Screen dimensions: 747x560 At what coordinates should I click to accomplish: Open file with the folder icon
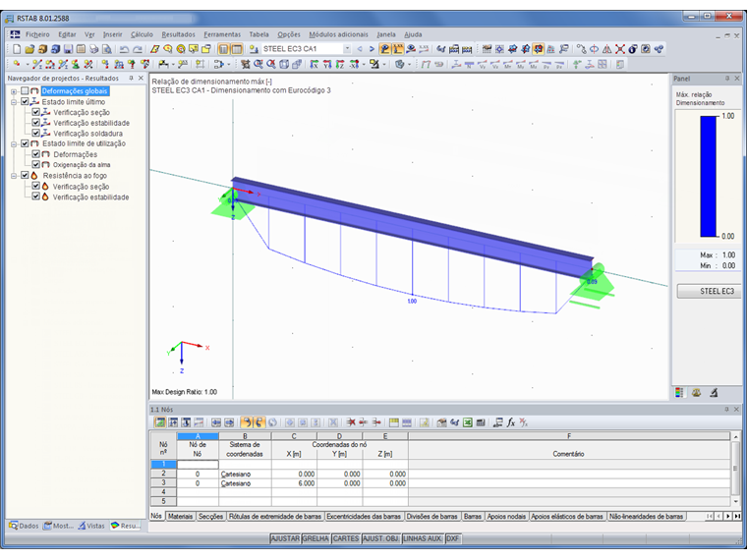click(x=29, y=49)
